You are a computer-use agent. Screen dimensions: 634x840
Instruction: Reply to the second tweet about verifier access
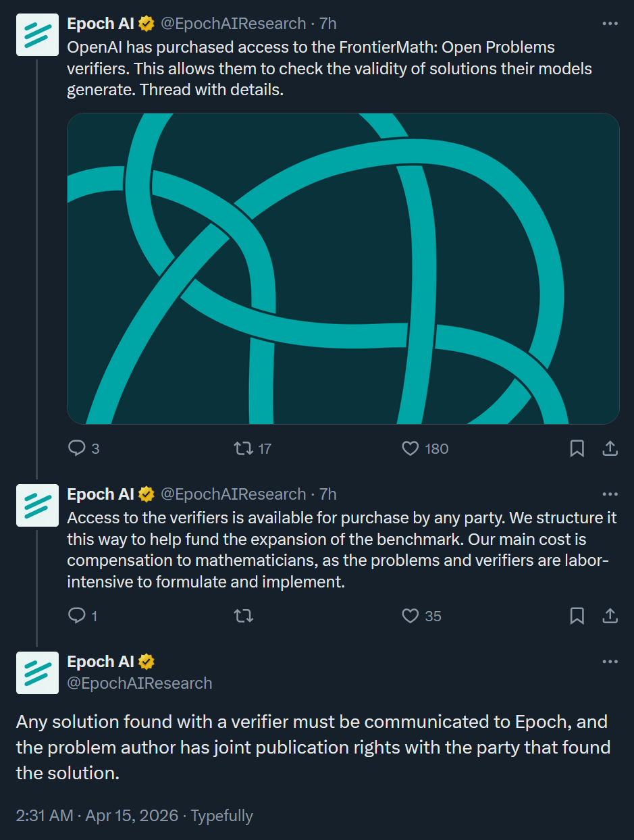click(x=77, y=616)
